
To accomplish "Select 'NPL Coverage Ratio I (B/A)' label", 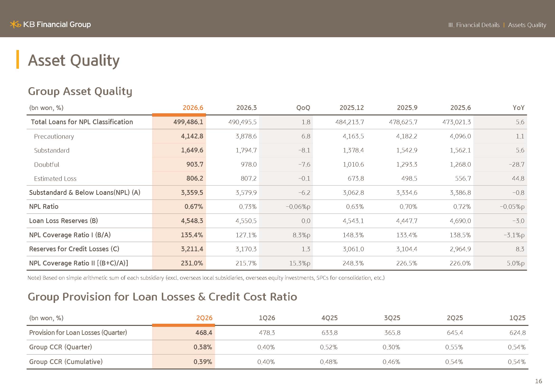I will tap(70, 235).
